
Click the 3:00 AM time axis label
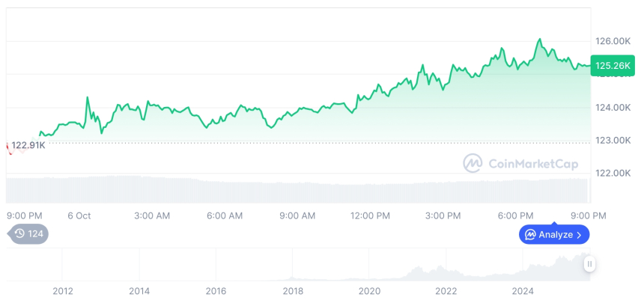(152, 216)
